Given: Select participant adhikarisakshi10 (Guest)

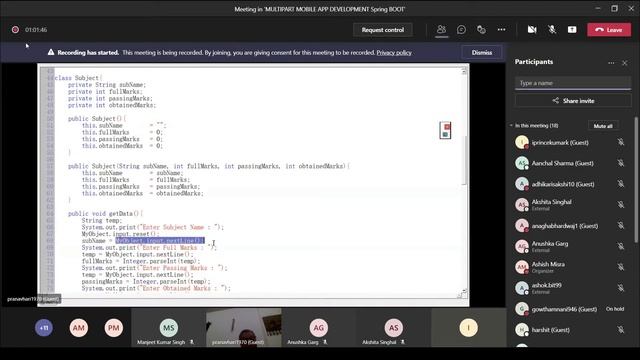Looking at the screenshot, I should pyautogui.click(x=563, y=184).
